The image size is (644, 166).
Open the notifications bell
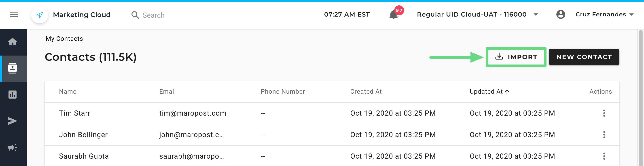(x=394, y=15)
